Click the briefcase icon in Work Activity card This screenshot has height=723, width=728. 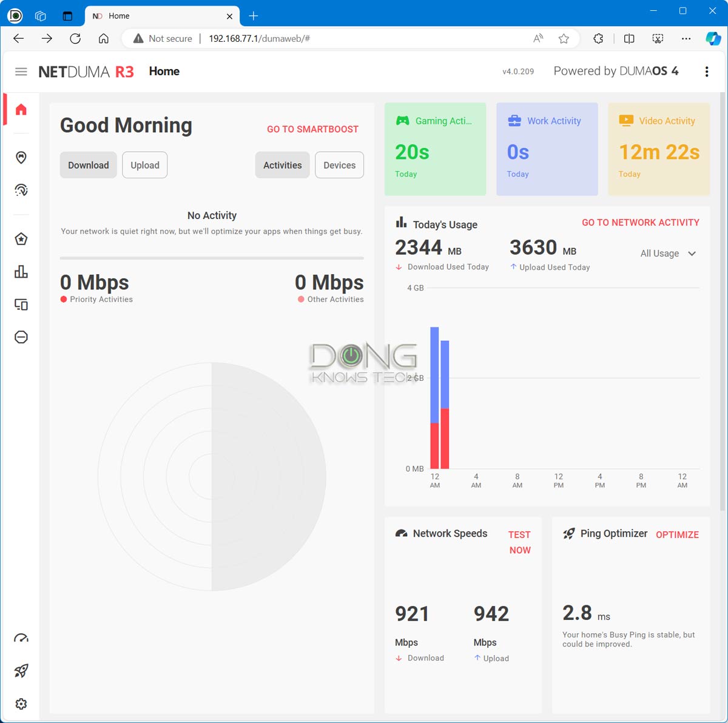click(x=514, y=121)
